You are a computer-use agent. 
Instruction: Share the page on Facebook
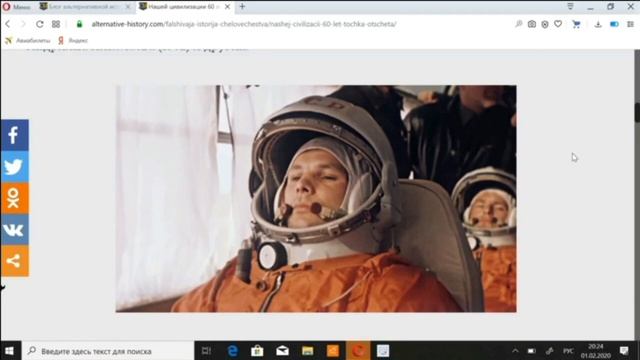click(x=14, y=135)
